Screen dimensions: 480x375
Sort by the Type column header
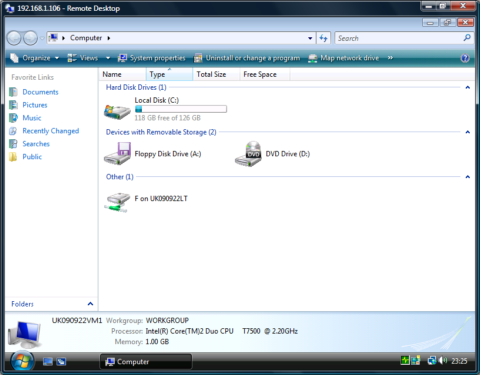(169, 74)
